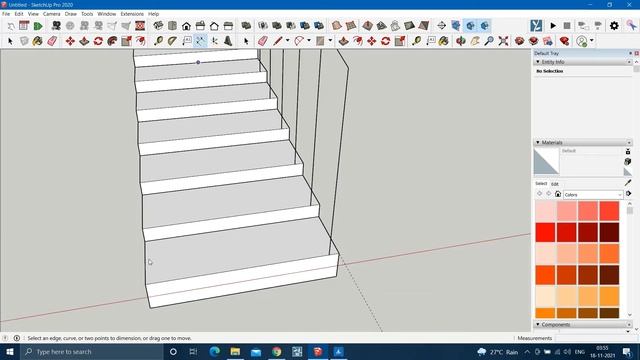This screenshot has width=640, height=360.
Task: Click the current material preview thumbnail
Action: coord(546,162)
